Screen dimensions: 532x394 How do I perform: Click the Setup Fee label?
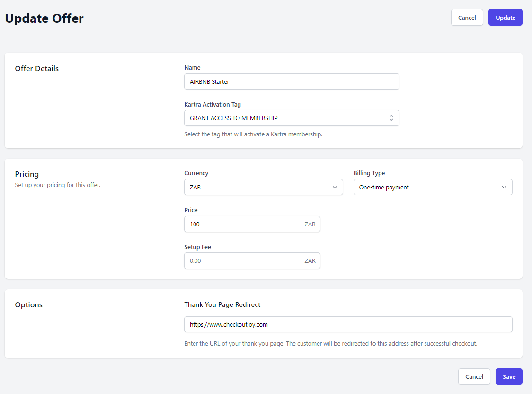tap(197, 247)
